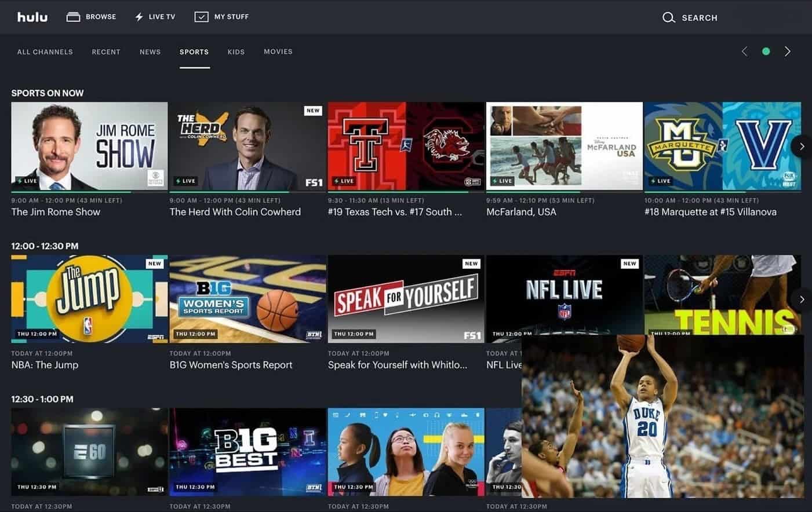Click FS1 logo on The Herd thumbnail

(314, 182)
